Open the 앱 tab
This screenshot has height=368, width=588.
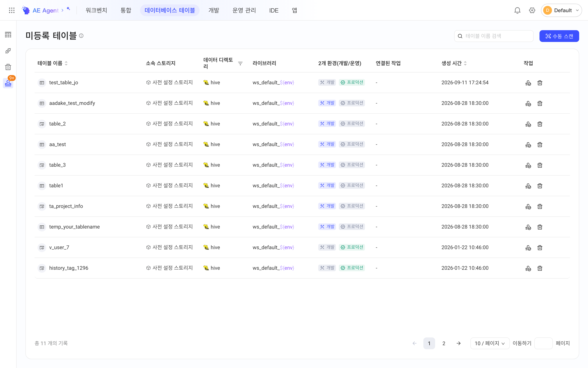coord(294,10)
